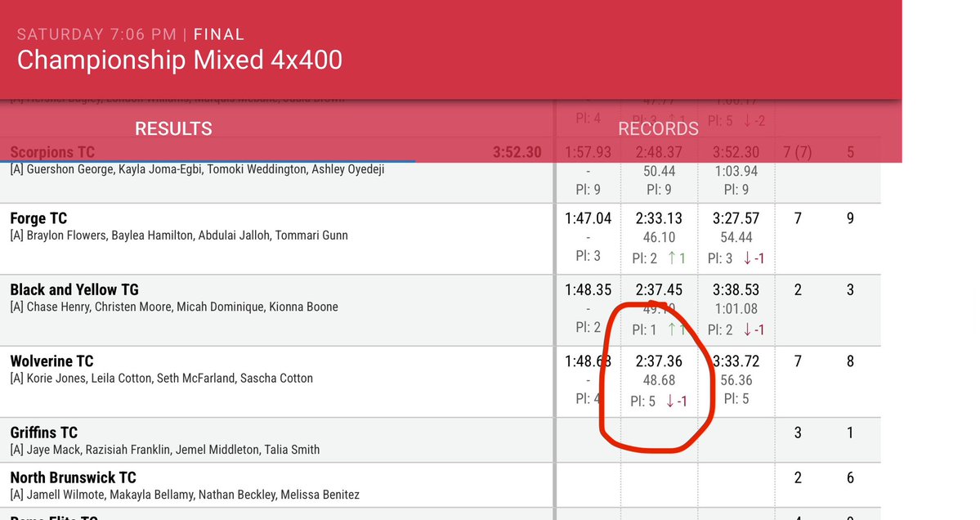Click Wolverine TC split 2:37.36
The width and height of the screenshot is (980, 520).
[659, 361]
